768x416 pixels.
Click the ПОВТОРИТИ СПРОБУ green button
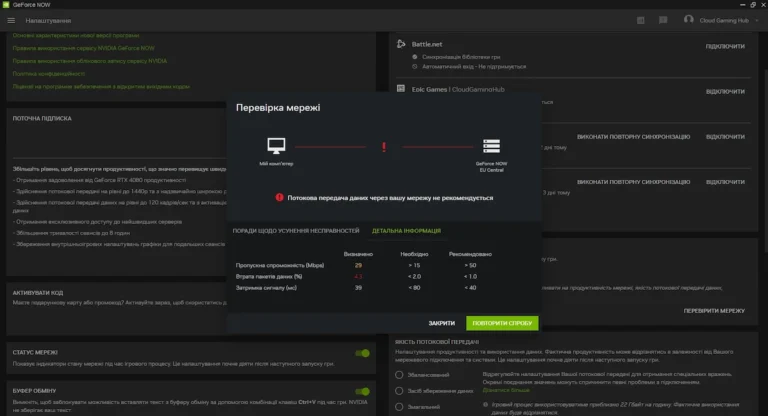(x=502, y=323)
